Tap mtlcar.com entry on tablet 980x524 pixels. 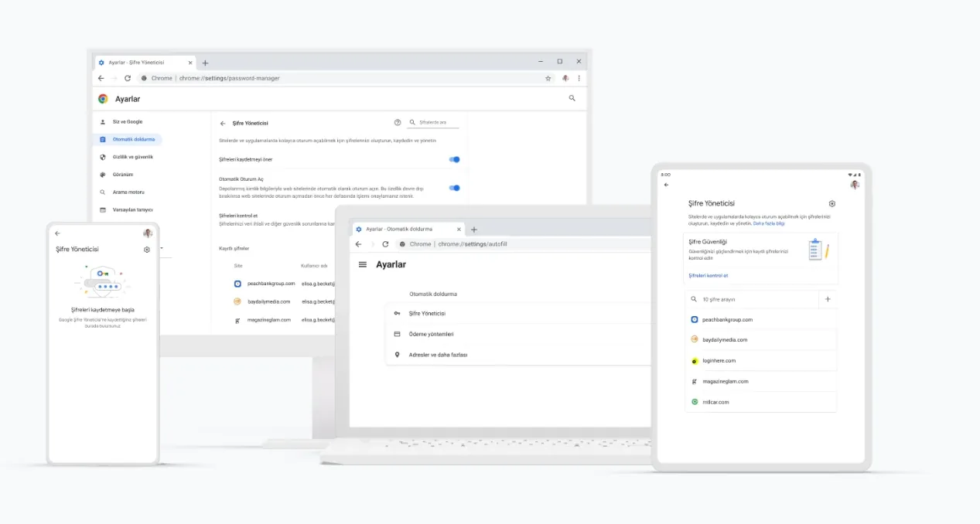tap(761, 402)
